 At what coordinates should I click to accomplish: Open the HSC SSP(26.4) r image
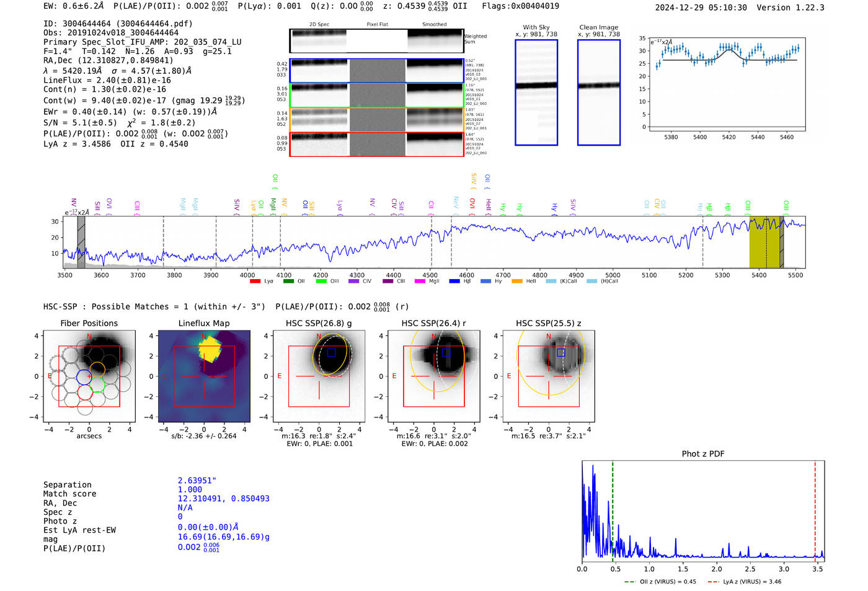pyautogui.click(x=433, y=376)
